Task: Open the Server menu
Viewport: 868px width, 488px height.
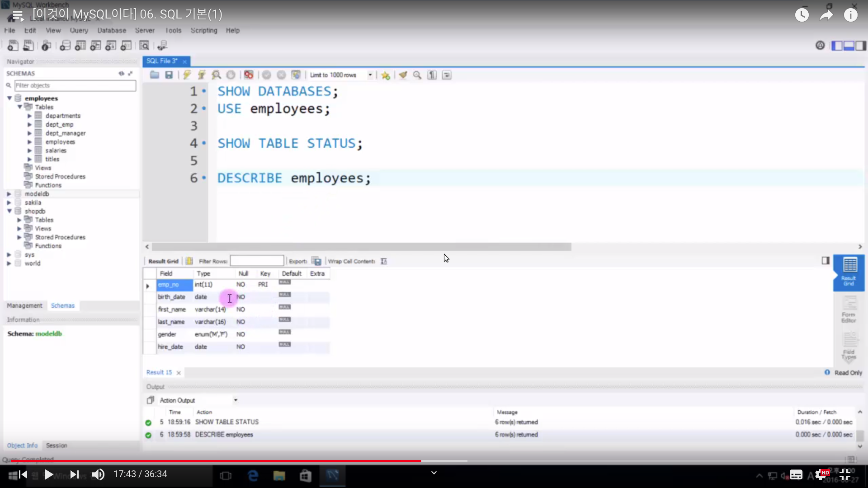Action: click(145, 30)
